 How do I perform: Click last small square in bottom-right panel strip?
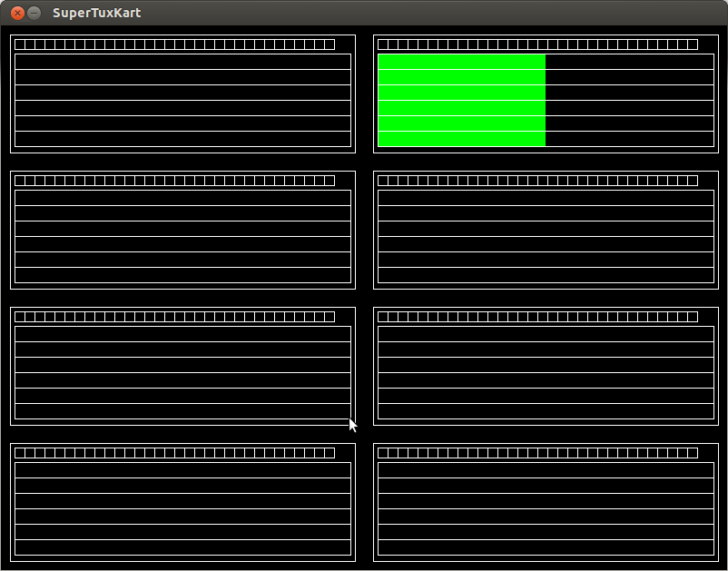pos(693,453)
